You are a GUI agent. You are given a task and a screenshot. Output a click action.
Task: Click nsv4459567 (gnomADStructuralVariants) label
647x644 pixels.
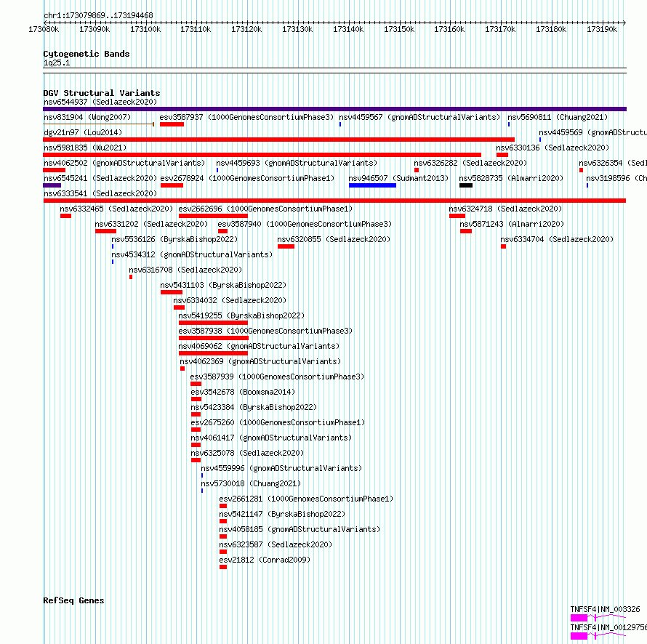[419, 117]
